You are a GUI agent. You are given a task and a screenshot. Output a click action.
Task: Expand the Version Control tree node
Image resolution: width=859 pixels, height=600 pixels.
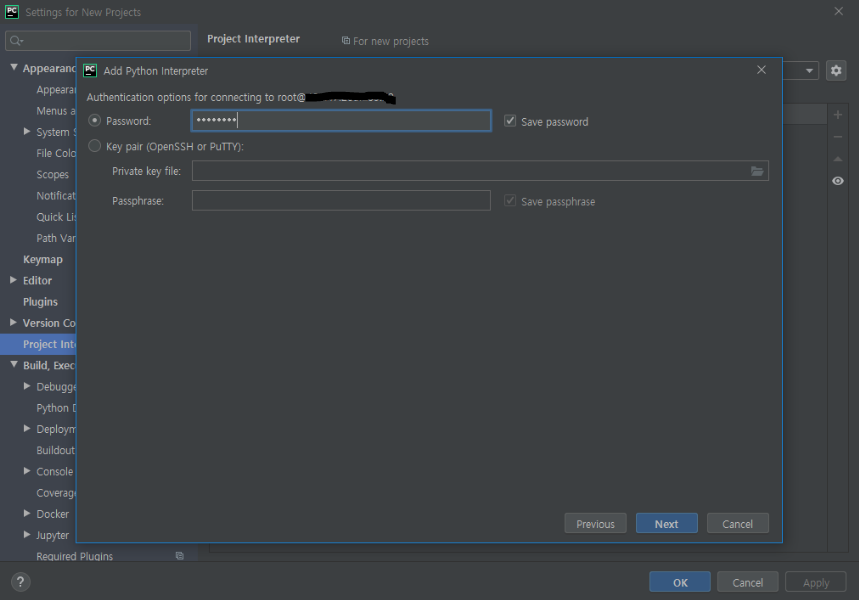14,322
